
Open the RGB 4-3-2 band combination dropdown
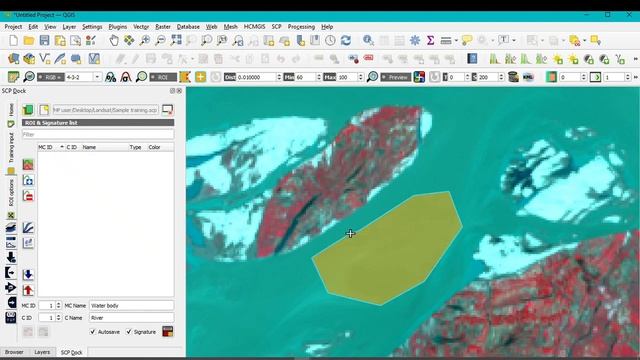click(97, 77)
